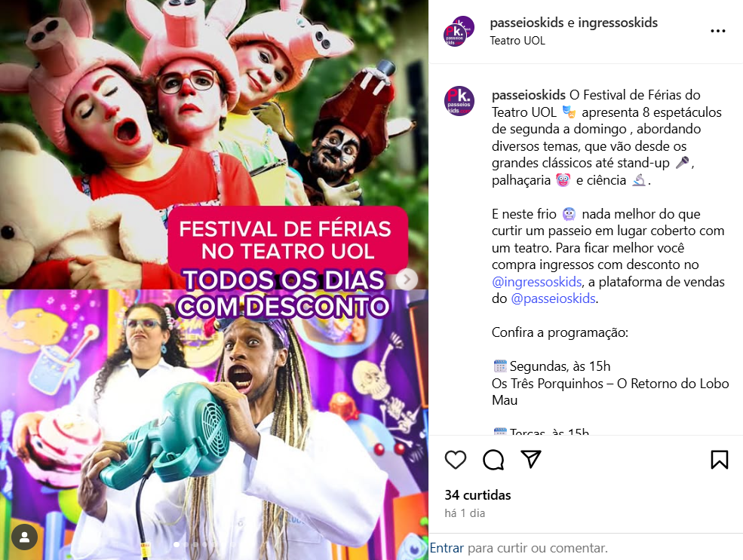This screenshot has width=743, height=560.
Task: Like the post with heart icon
Action: coord(456,460)
